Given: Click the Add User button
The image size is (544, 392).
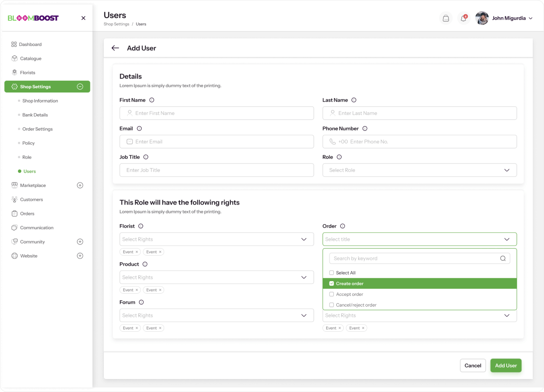Looking at the screenshot, I should pyautogui.click(x=505, y=366).
